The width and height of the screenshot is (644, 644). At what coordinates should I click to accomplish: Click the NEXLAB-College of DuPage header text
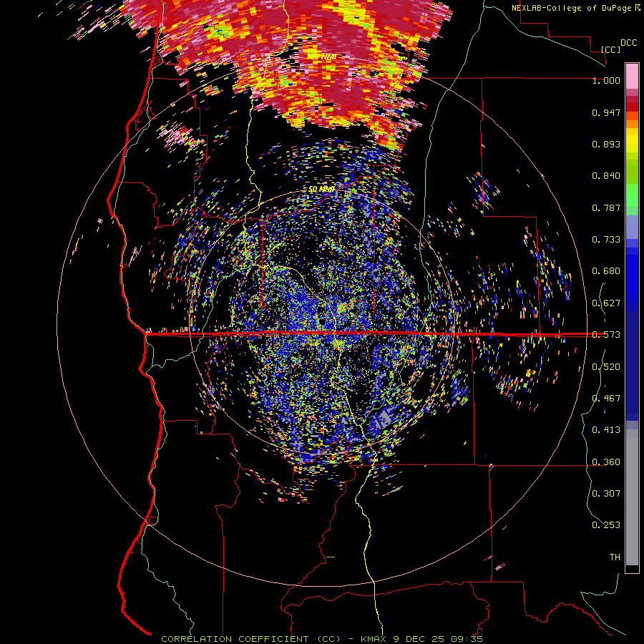(573, 8)
